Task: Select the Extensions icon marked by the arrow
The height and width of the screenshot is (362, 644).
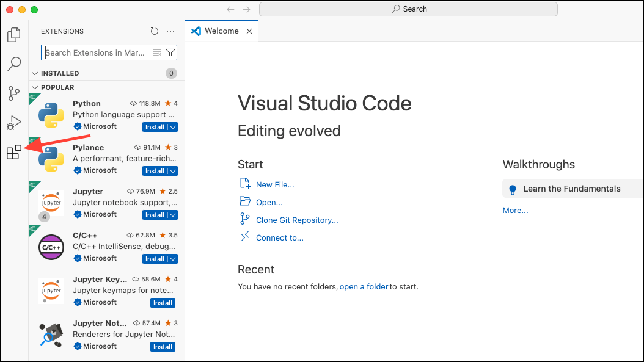Action: click(x=13, y=152)
